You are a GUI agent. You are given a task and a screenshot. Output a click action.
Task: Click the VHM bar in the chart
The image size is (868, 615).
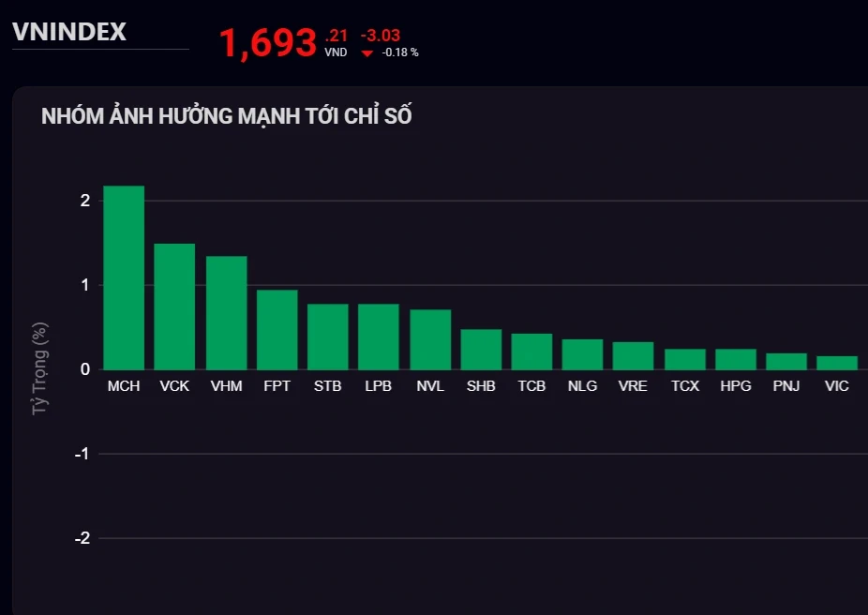tap(227, 312)
